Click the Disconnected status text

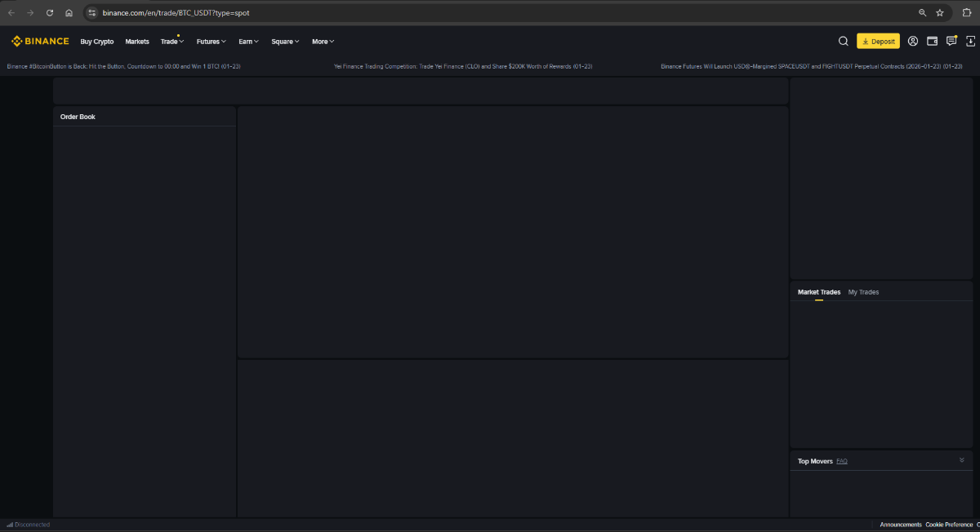tap(33, 525)
